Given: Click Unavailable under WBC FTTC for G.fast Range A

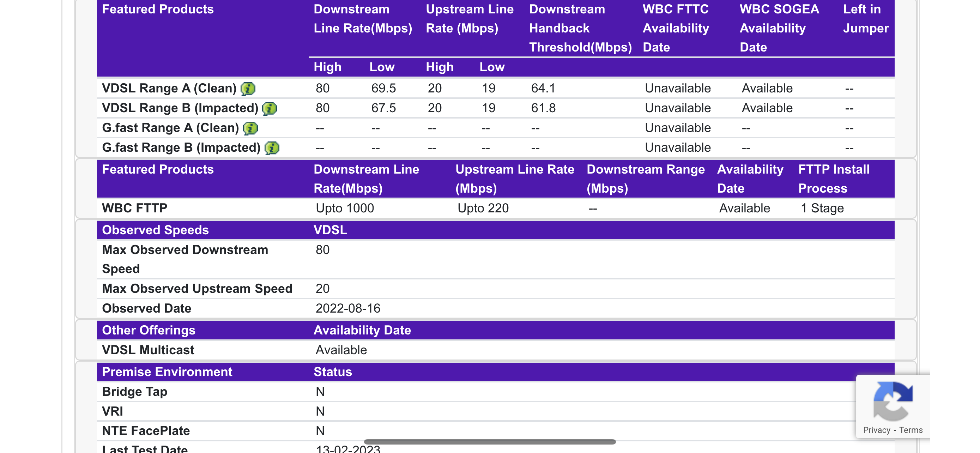Looking at the screenshot, I should (678, 127).
